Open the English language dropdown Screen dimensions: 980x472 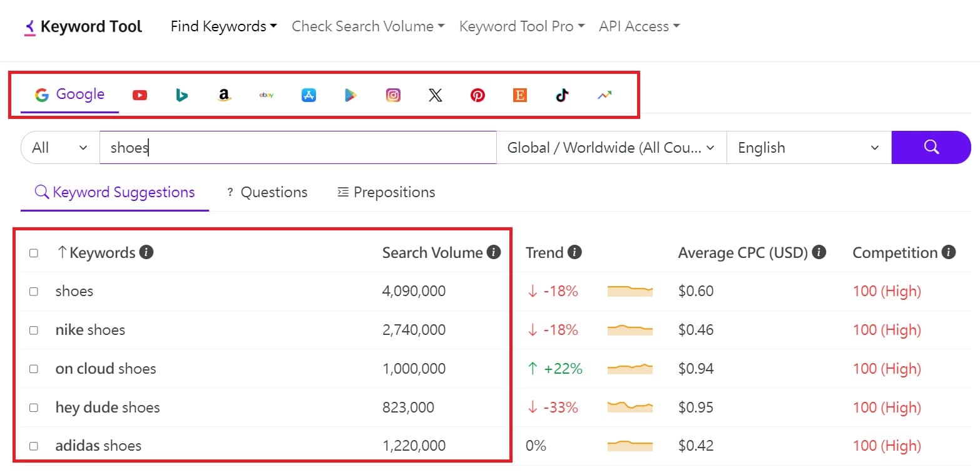pos(809,148)
